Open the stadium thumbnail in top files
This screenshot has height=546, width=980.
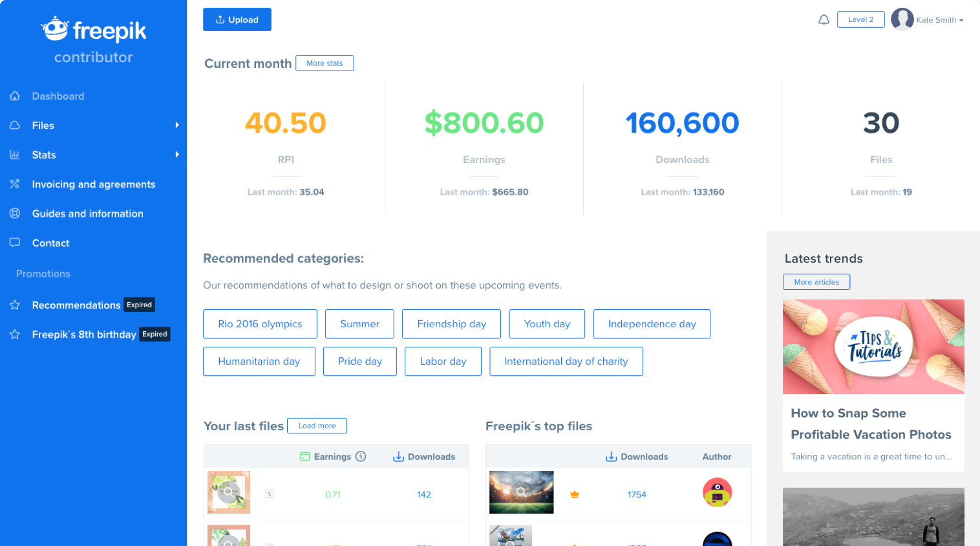(x=522, y=492)
